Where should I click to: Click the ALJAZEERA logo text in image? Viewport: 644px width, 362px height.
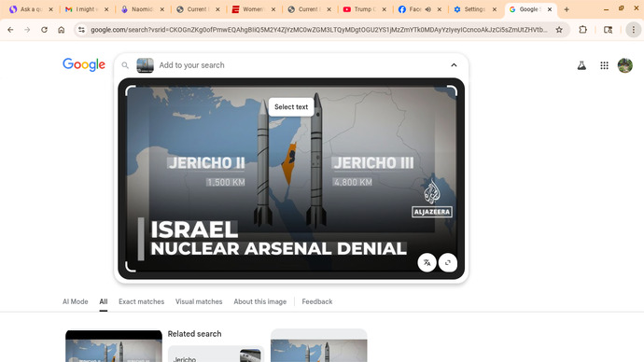pyautogui.click(x=432, y=212)
